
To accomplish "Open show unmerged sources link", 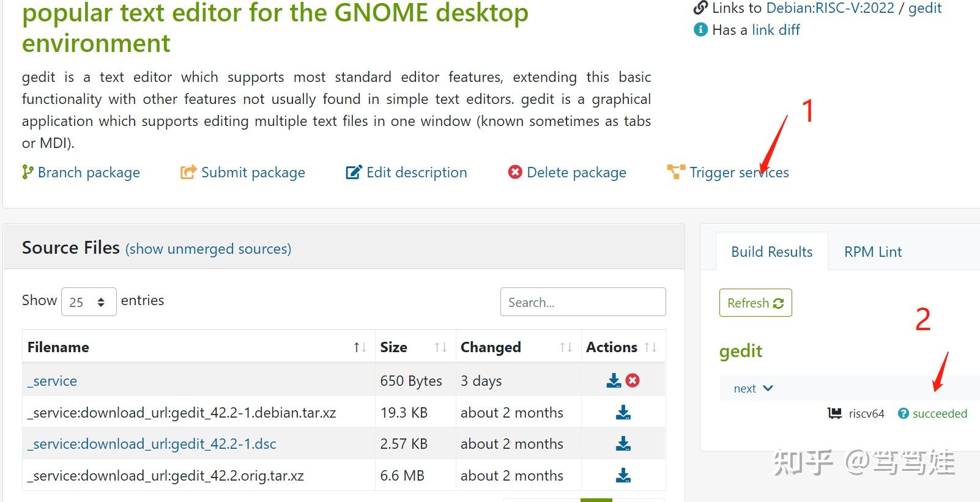I will pos(208,249).
